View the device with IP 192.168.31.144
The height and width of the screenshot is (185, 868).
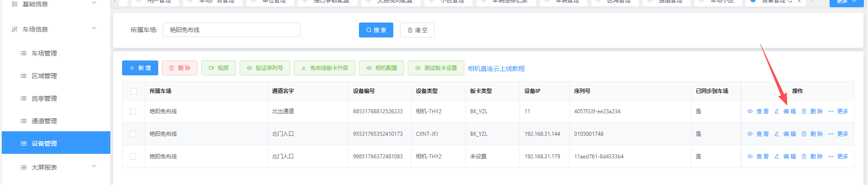click(x=758, y=134)
